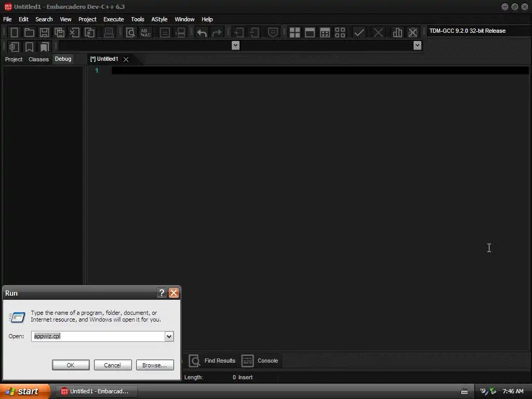
Task: Open the File menu
Action: pyautogui.click(x=7, y=19)
